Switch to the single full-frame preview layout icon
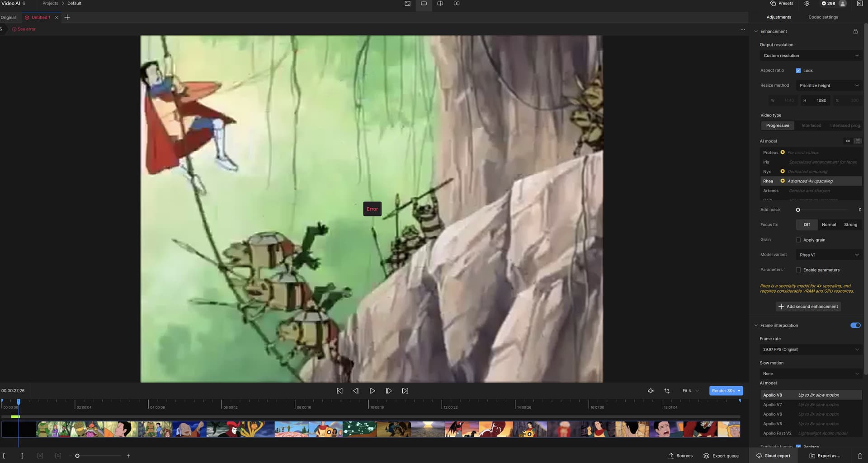This screenshot has width=868, height=463. point(424,4)
